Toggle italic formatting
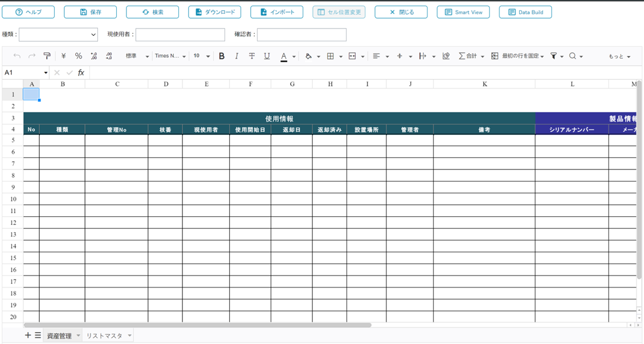The width and height of the screenshot is (644, 344). click(x=237, y=56)
